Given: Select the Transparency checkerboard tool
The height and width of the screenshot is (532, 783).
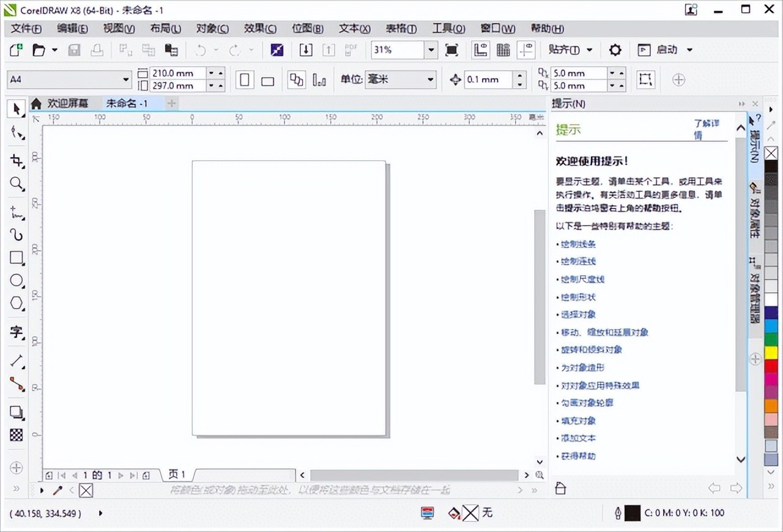Looking at the screenshot, I should coord(17,435).
